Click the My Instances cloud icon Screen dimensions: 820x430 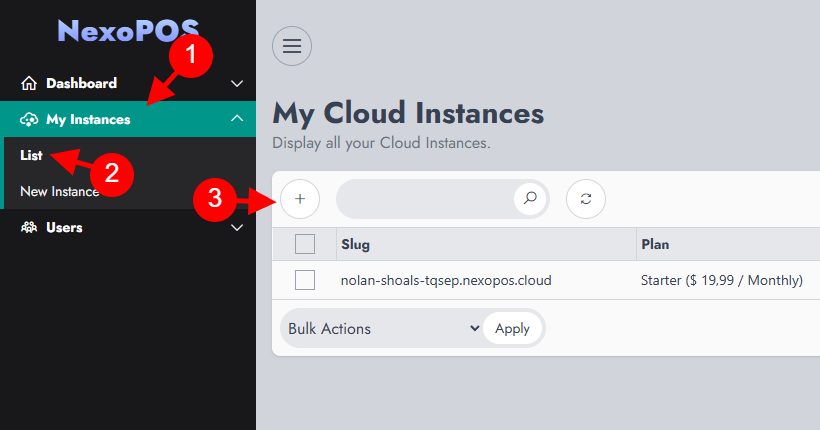[x=29, y=120]
